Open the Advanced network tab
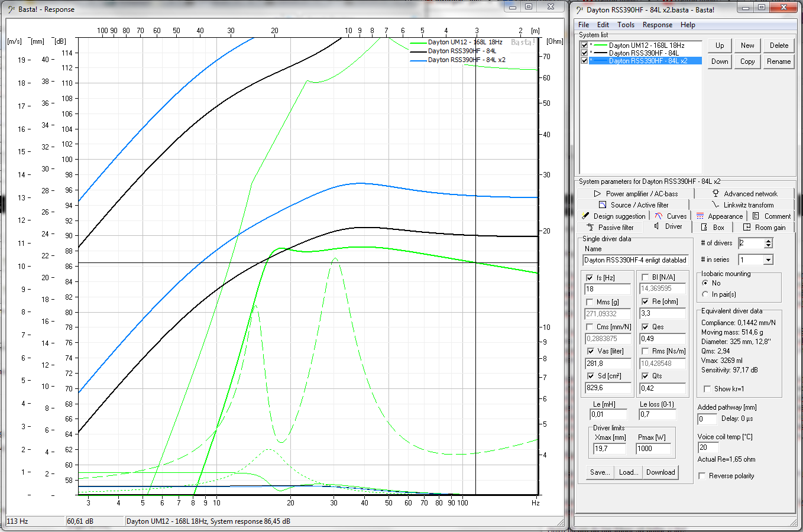 744,194
